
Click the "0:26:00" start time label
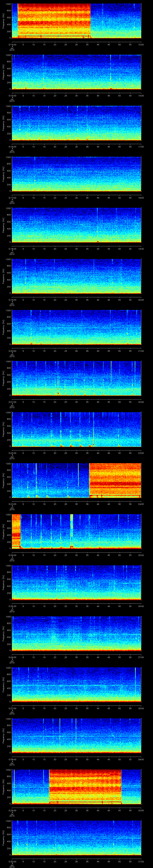click(12, 657)
